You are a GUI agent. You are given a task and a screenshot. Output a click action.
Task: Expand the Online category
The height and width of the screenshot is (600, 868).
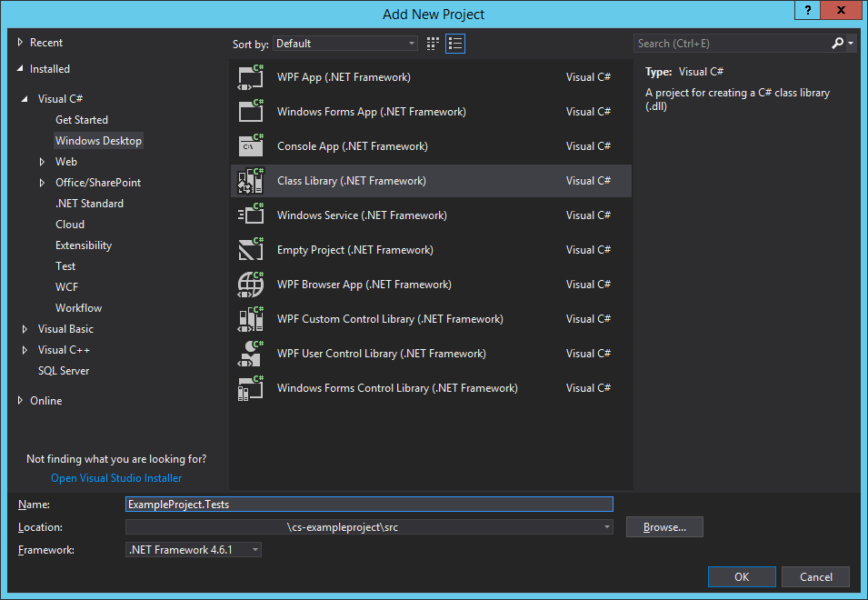[21, 401]
